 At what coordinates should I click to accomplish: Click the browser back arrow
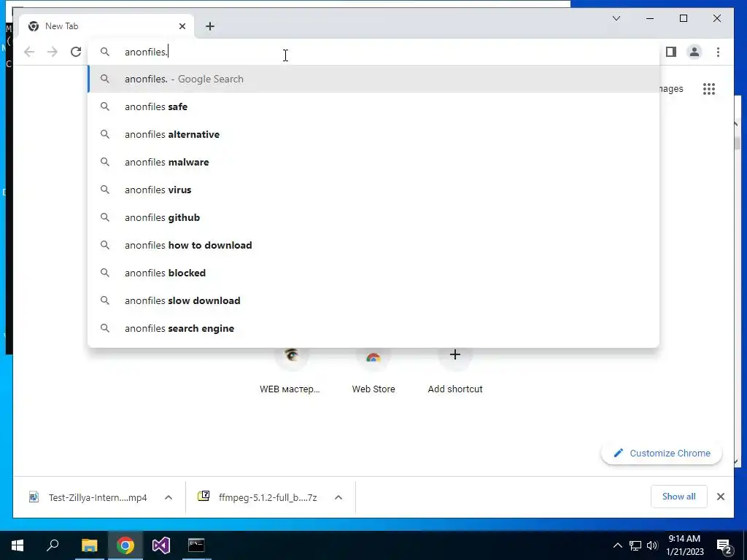[29, 52]
